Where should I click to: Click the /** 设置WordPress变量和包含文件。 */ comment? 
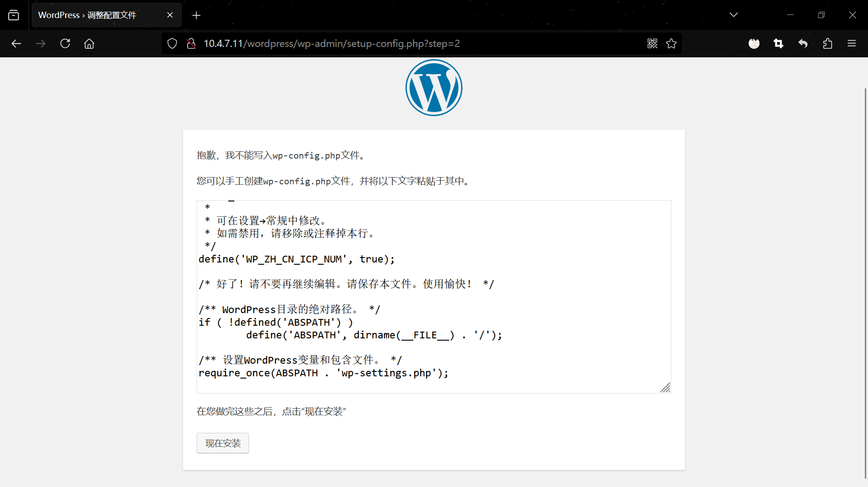[x=300, y=360]
